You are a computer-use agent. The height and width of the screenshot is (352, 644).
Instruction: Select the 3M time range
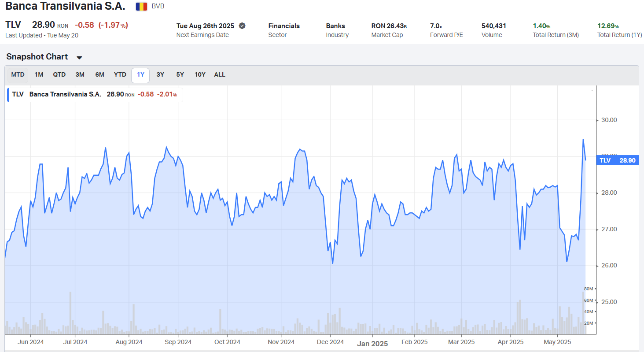pos(80,75)
